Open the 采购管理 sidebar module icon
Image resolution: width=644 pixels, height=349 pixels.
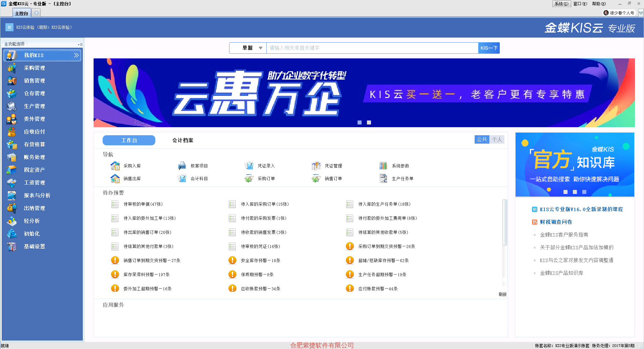(12, 68)
